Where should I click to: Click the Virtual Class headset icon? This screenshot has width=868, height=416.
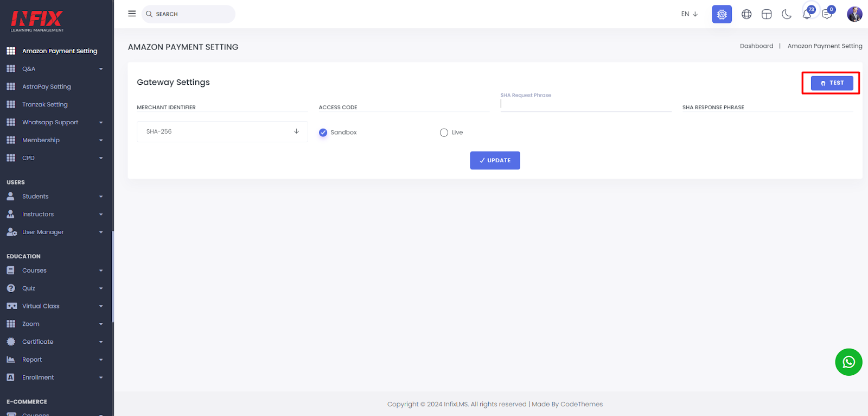(11, 306)
